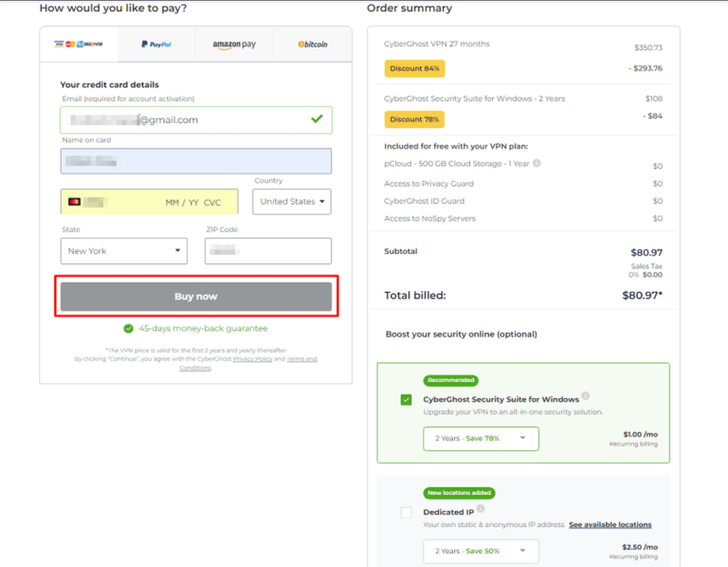Click the MM / YY expiry field
Image resolution: width=728 pixels, height=567 pixels.
tap(182, 203)
